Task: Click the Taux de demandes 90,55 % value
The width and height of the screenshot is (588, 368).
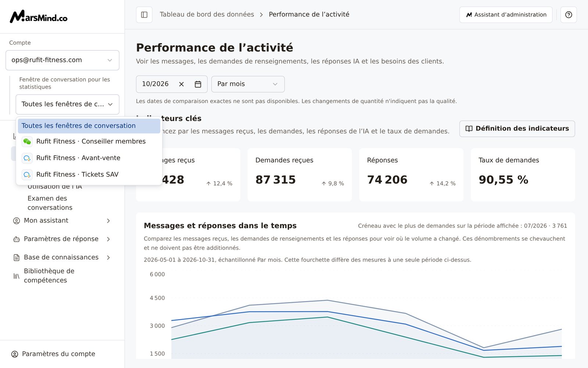Action: [x=503, y=180]
